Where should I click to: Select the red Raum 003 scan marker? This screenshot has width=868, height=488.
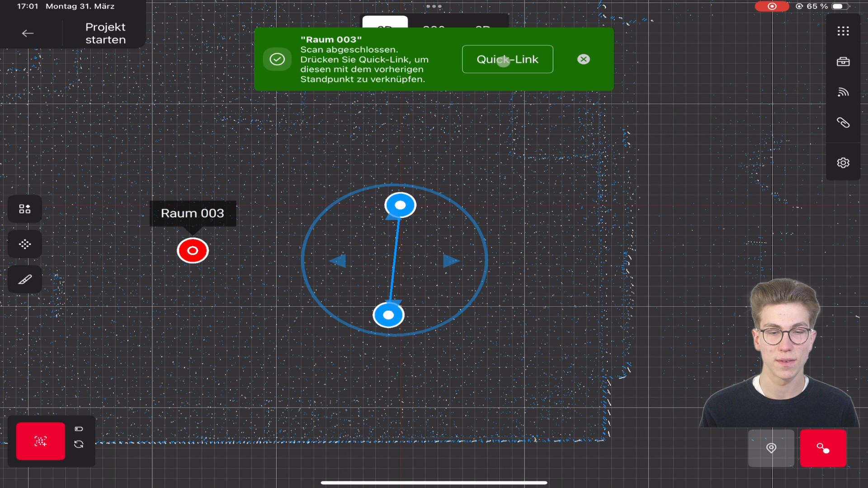(193, 251)
